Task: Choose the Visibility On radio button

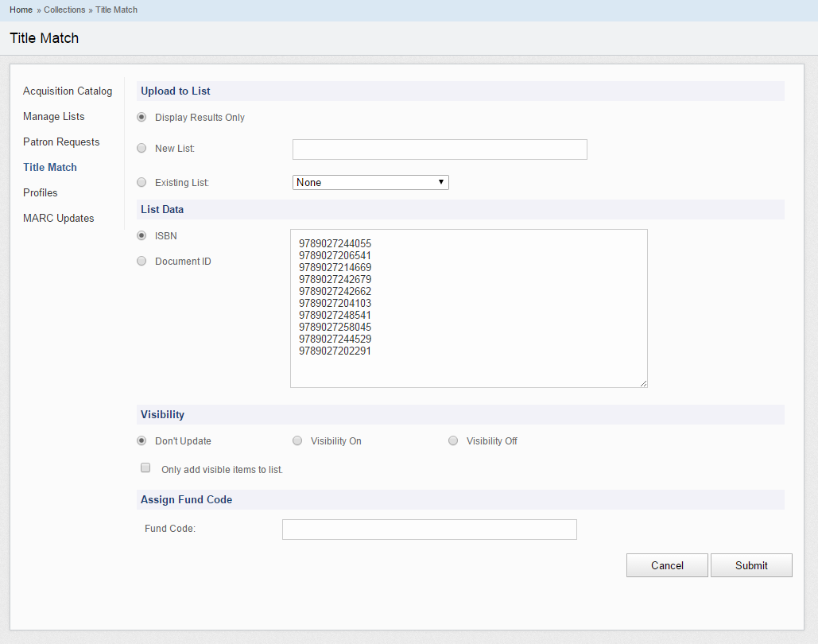Action: coord(297,440)
